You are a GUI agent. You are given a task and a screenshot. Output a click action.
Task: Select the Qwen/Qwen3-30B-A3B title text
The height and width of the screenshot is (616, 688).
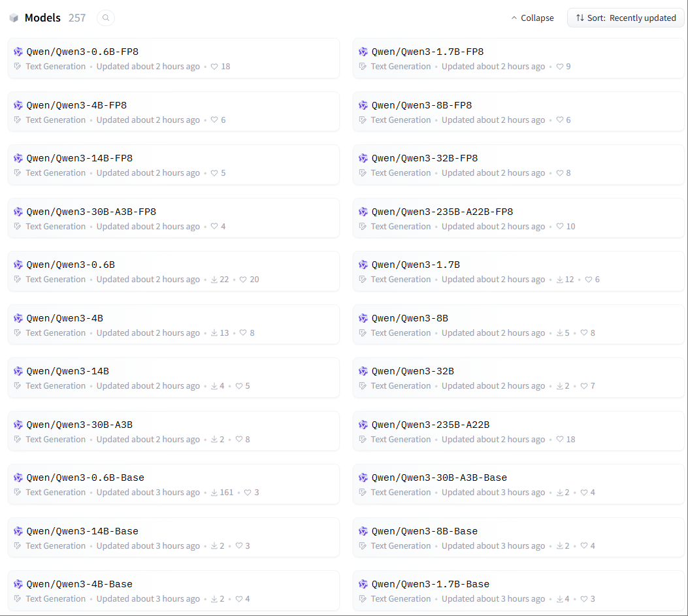(80, 425)
